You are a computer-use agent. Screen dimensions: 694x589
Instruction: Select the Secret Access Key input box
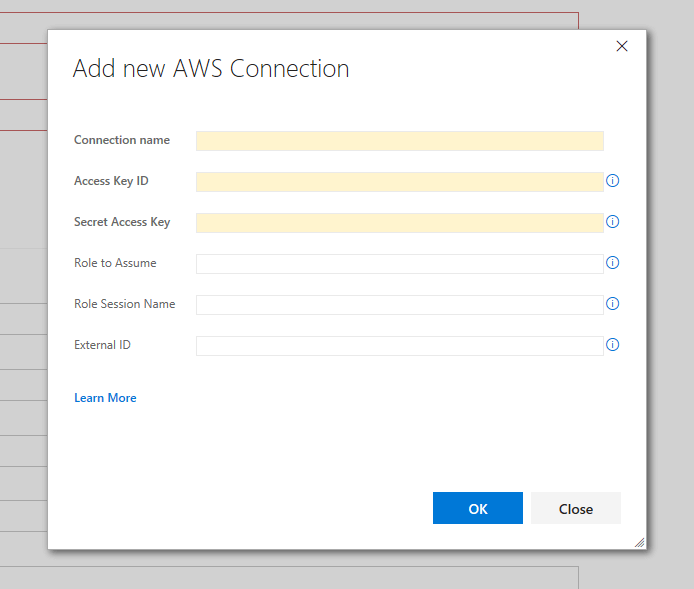399,223
